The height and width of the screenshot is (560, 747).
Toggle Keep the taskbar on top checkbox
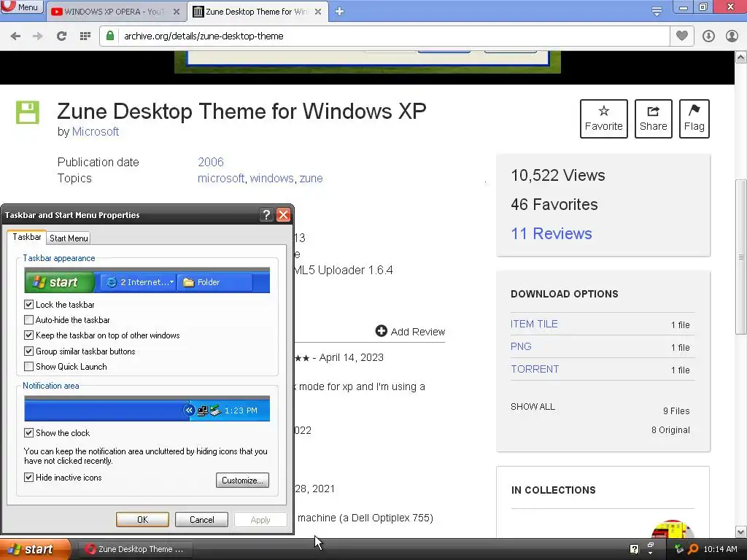(x=28, y=335)
